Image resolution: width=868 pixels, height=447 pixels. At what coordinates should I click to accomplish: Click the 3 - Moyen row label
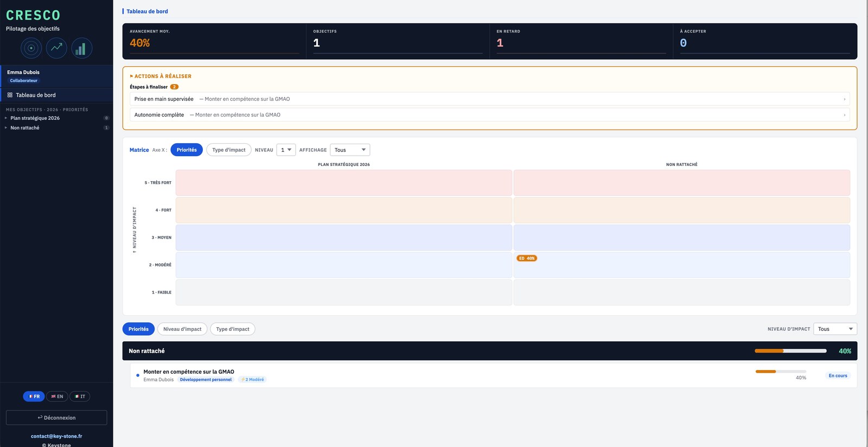tap(162, 238)
